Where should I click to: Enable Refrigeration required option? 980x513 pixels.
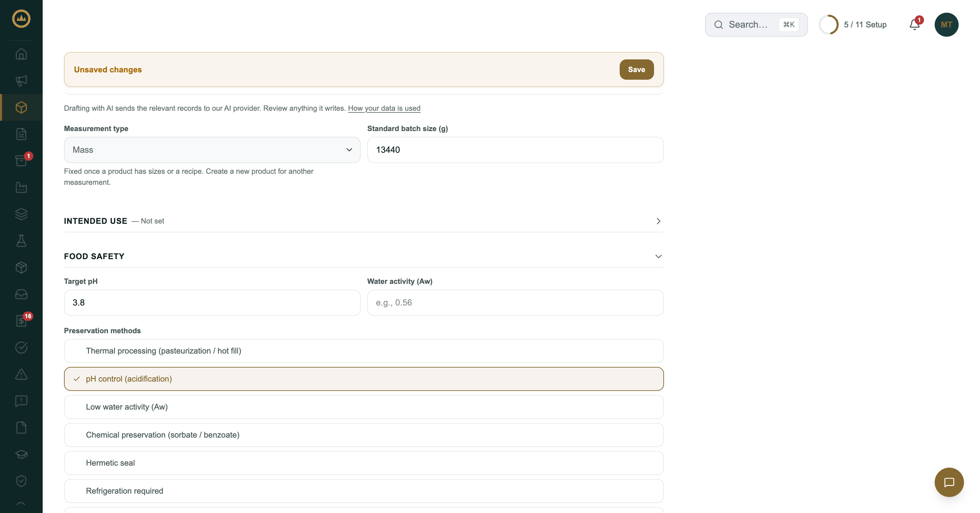tap(364, 491)
